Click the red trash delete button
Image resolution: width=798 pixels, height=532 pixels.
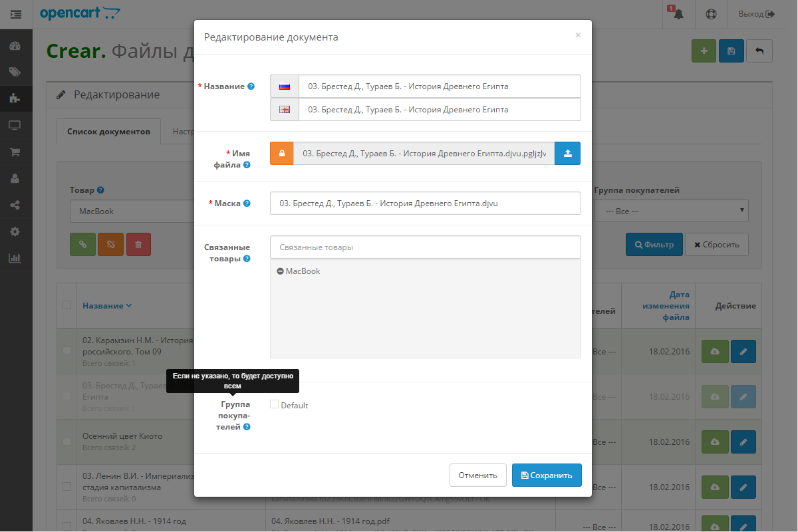(138, 244)
